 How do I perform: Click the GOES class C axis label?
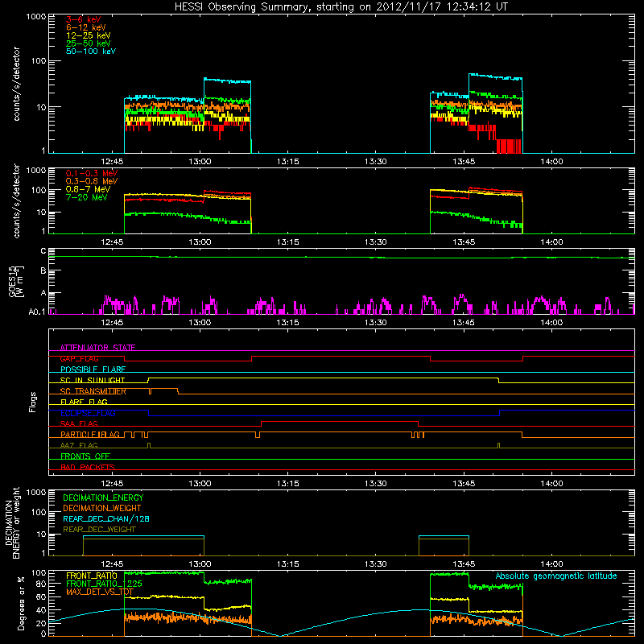pos(43,250)
